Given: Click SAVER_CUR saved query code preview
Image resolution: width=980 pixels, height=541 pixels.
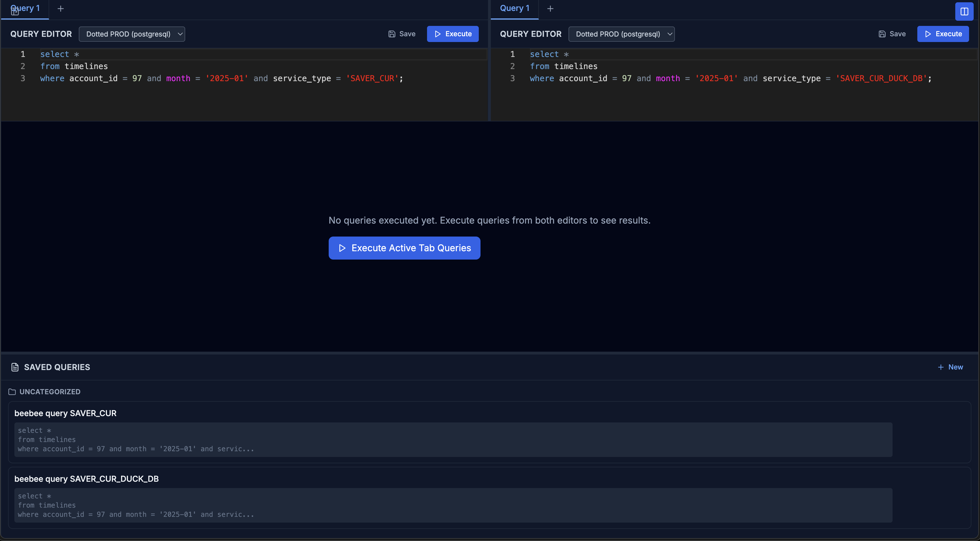Looking at the screenshot, I should click(x=453, y=440).
